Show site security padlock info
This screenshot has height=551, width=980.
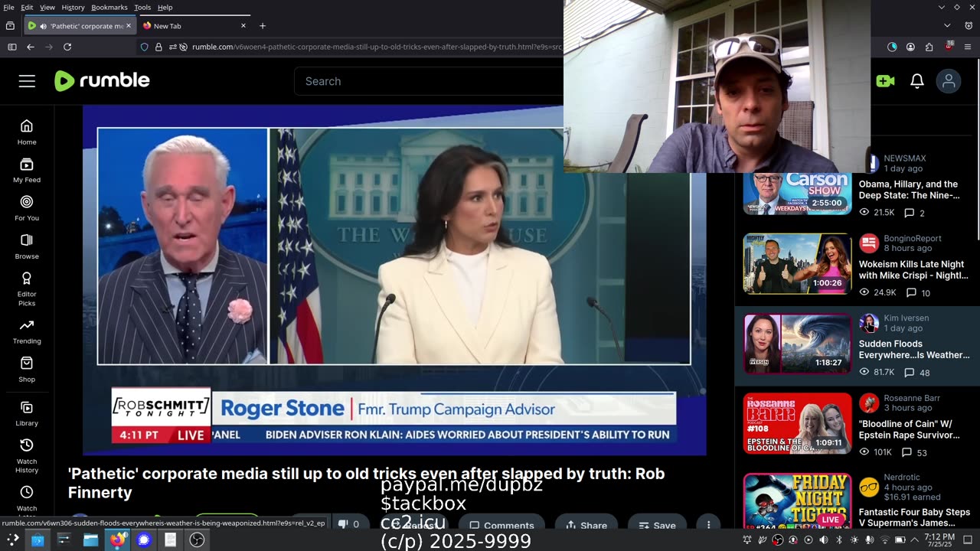point(158,47)
